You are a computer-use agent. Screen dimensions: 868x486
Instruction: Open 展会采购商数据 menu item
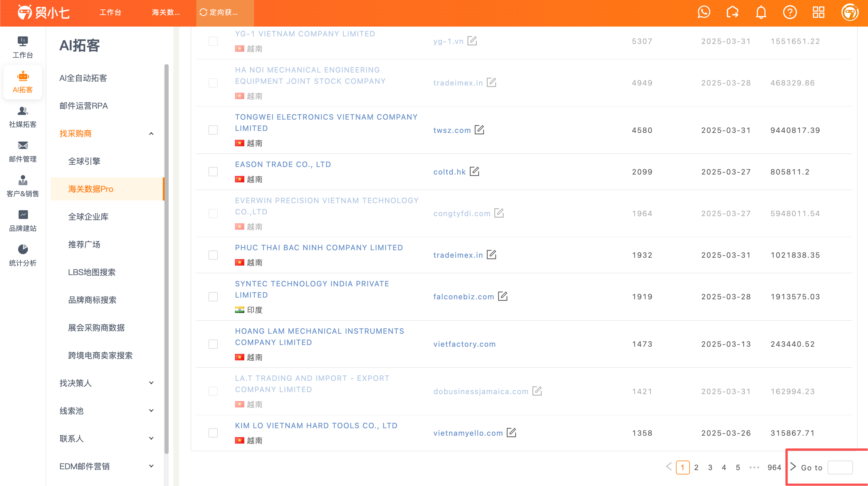(96, 328)
